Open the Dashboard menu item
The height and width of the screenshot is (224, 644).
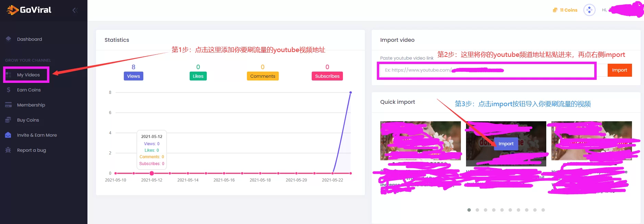[29, 39]
